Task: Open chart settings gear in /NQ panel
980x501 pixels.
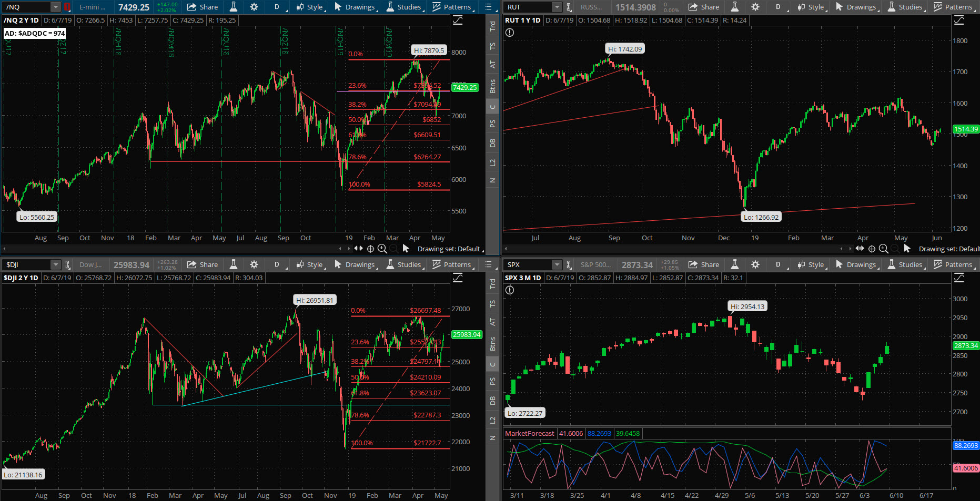Action: pos(254,7)
